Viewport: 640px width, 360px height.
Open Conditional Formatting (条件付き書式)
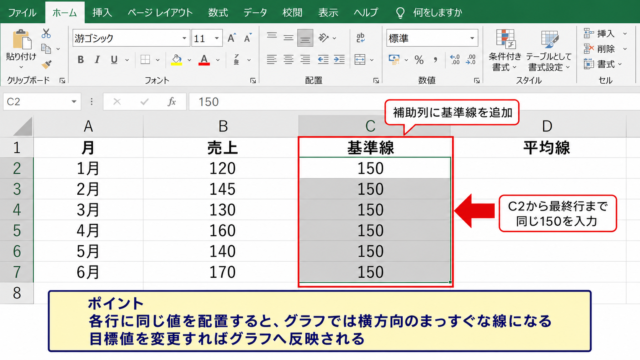pyautogui.click(x=505, y=50)
